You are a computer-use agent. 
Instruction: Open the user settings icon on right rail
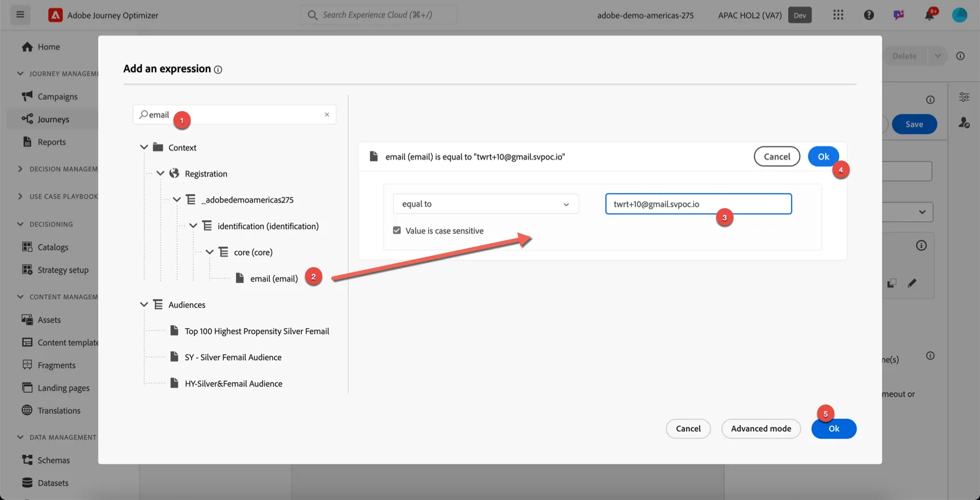[964, 123]
